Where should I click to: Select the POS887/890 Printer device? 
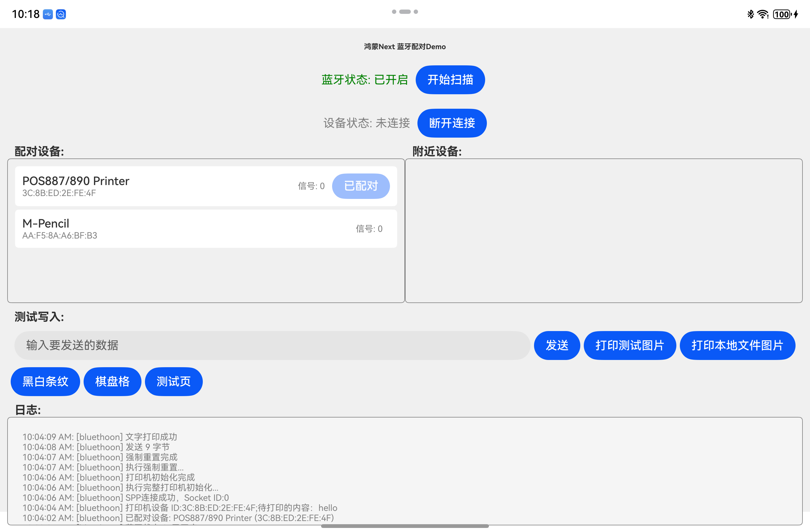point(206,186)
